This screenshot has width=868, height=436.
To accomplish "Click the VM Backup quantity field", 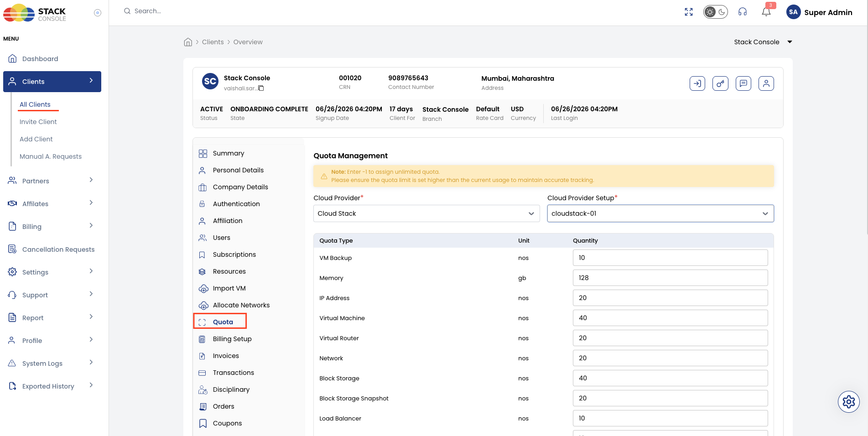I will coord(670,258).
